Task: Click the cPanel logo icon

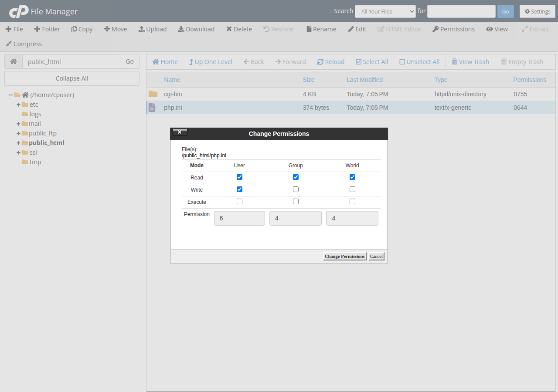Action: click(x=19, y=11)
